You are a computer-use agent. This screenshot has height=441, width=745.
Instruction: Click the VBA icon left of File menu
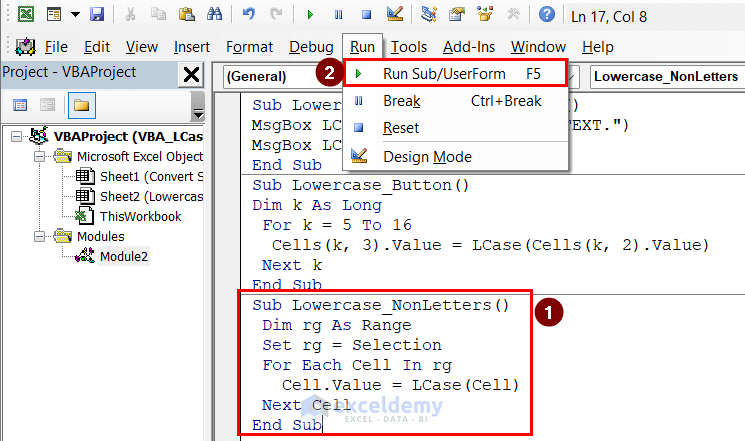(x=25, y=47)
